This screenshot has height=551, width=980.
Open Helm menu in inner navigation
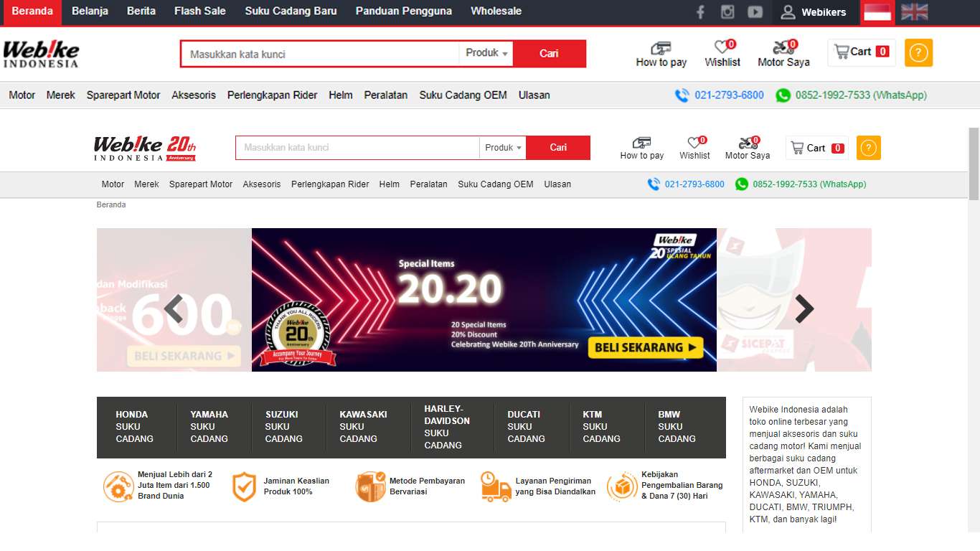(390, 184)
